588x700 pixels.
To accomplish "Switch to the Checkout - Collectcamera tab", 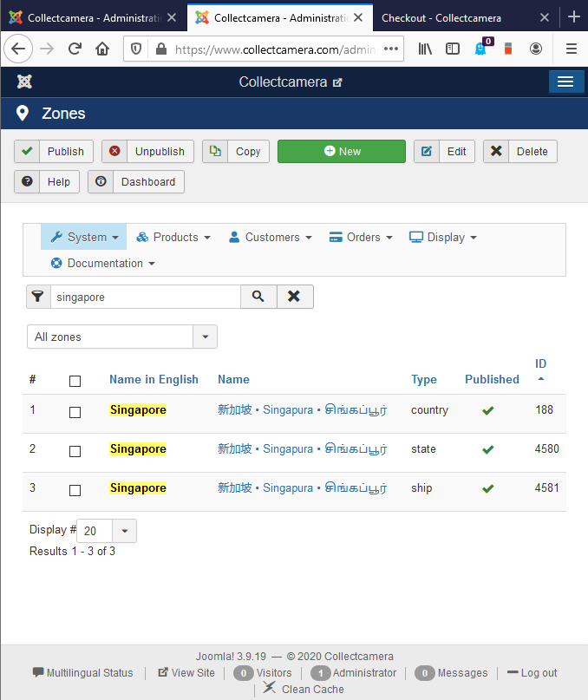I will pyautogui.click(x=442, y=18).
